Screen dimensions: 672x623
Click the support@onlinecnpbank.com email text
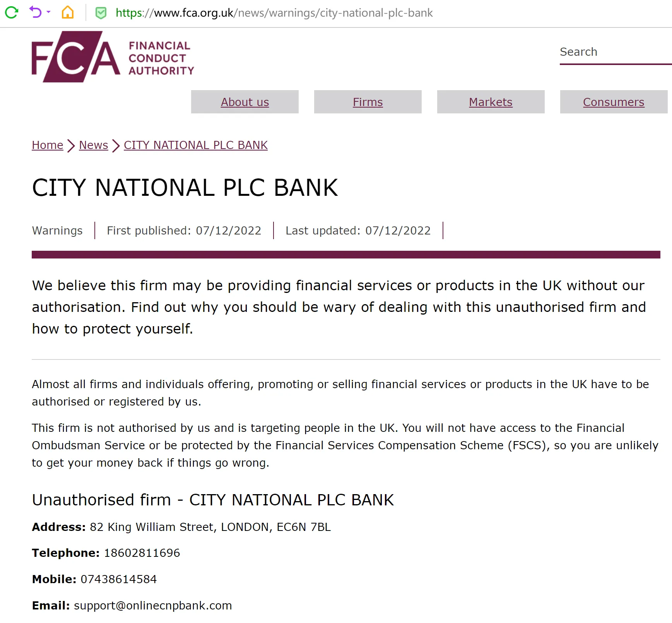[x=153, y=606]
